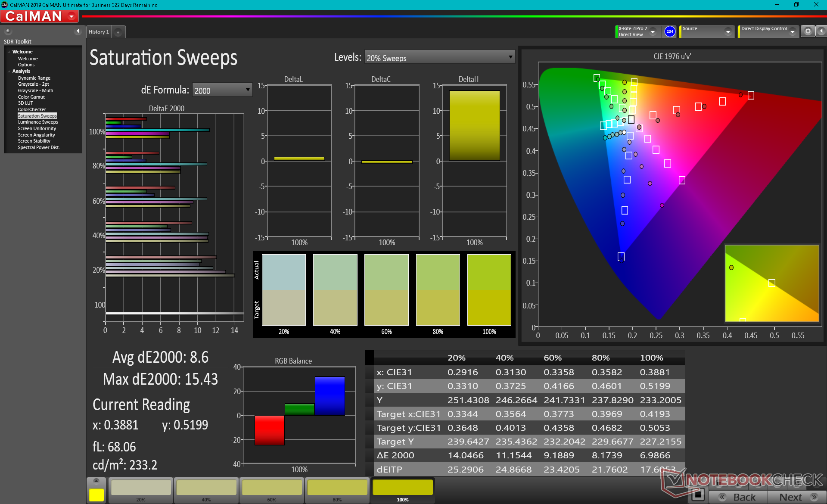Click the stop measurement square icon
This screenshot has height=504, width=827.
pos(697,495)
